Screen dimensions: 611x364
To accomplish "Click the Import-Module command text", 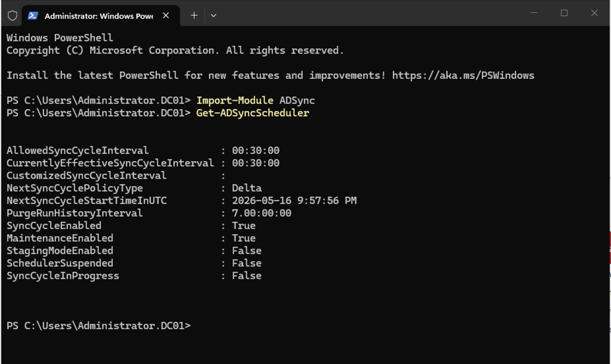I will point(235,100).
